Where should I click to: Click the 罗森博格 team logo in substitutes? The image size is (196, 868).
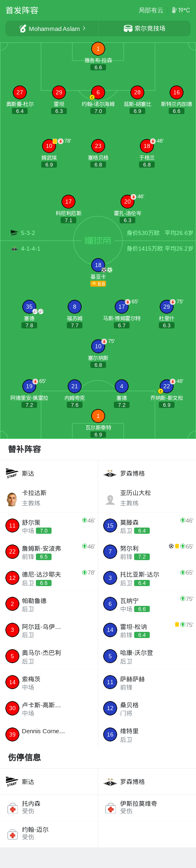(110, 474)
